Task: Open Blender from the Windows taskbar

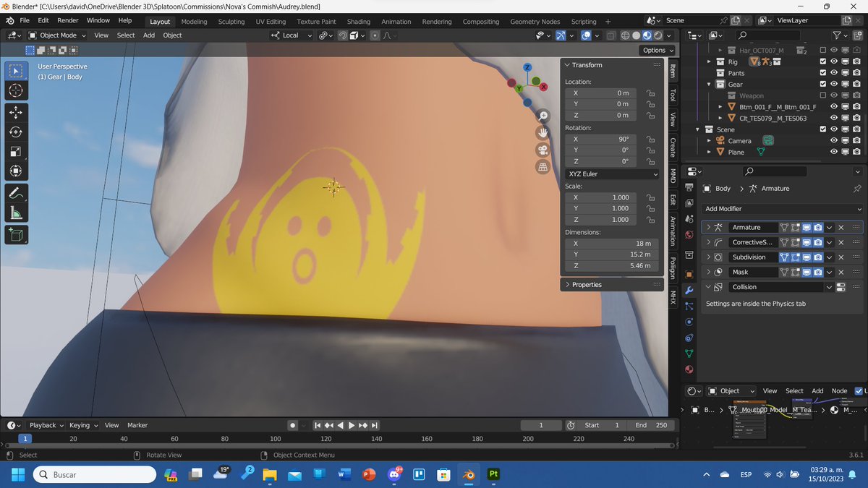Action: point(469,474)
